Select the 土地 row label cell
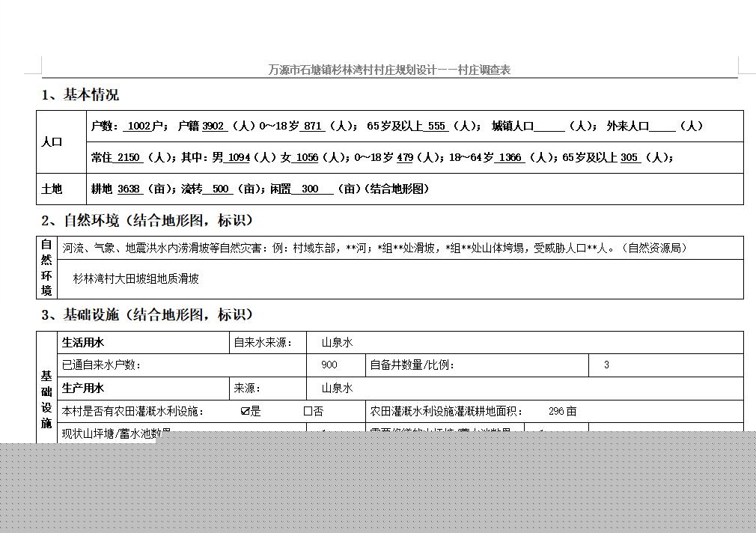Viewport: 756px width, 533px height. (x=52, y=189)
